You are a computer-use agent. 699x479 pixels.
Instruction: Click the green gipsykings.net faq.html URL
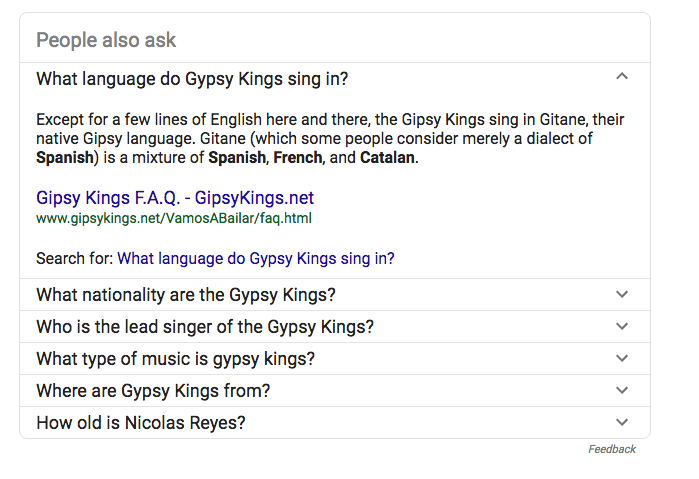(174, 219)
